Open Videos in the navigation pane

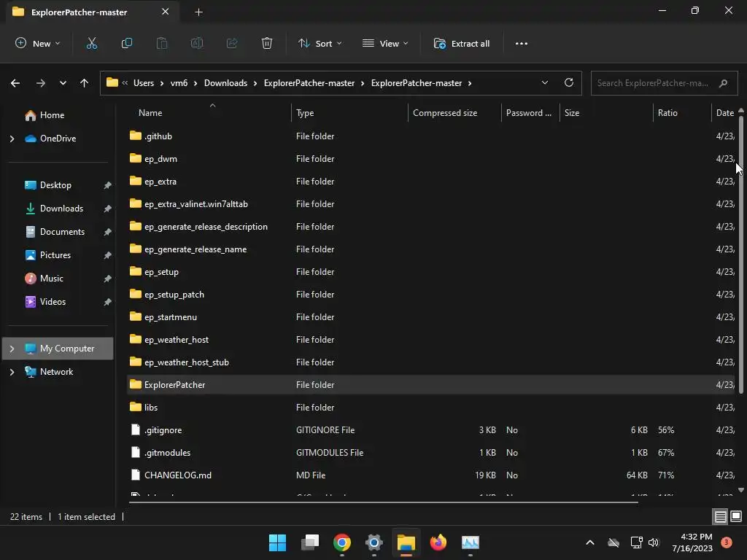[x=53, y=302]
